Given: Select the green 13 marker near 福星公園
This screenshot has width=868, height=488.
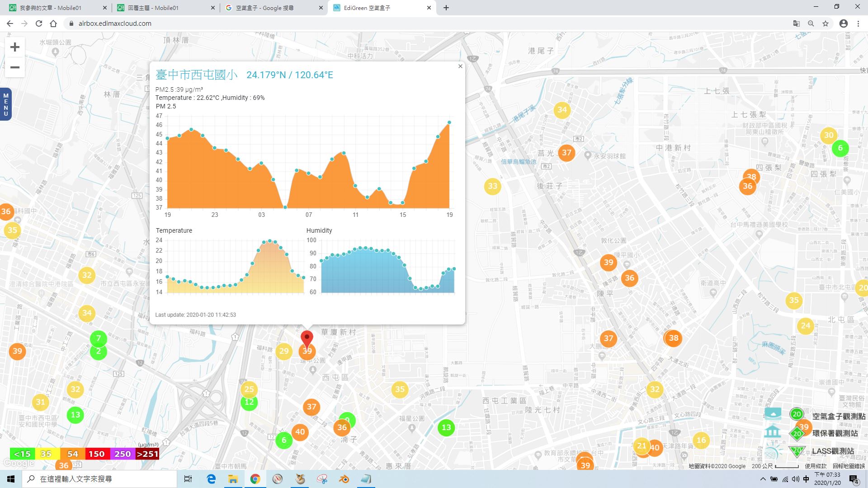Looking at the screenshot, I should coord(446,427).
